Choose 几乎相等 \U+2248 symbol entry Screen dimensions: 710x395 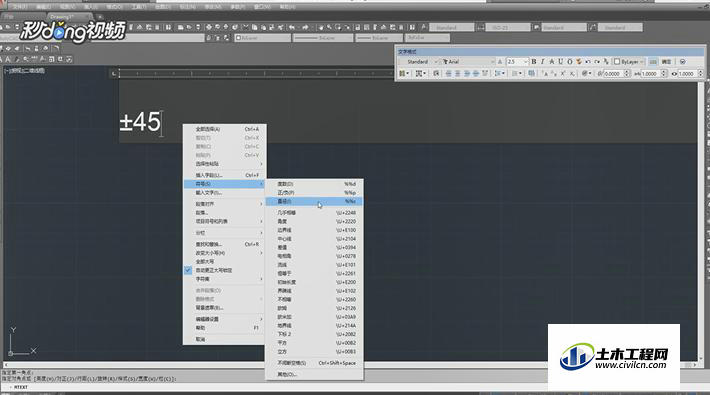click(314, 212)
